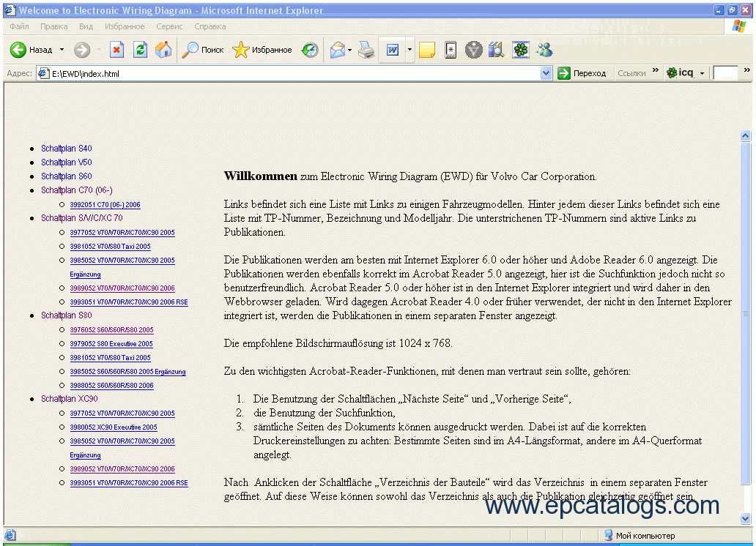
Task: Launch ICQ from the green flower toolbar icon
Action: (520, 50)
